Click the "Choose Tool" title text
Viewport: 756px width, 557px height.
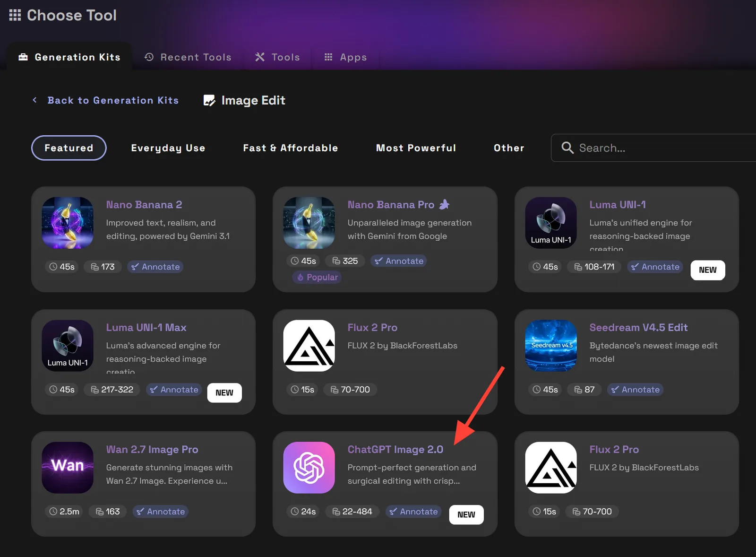(x=72, y=15)
